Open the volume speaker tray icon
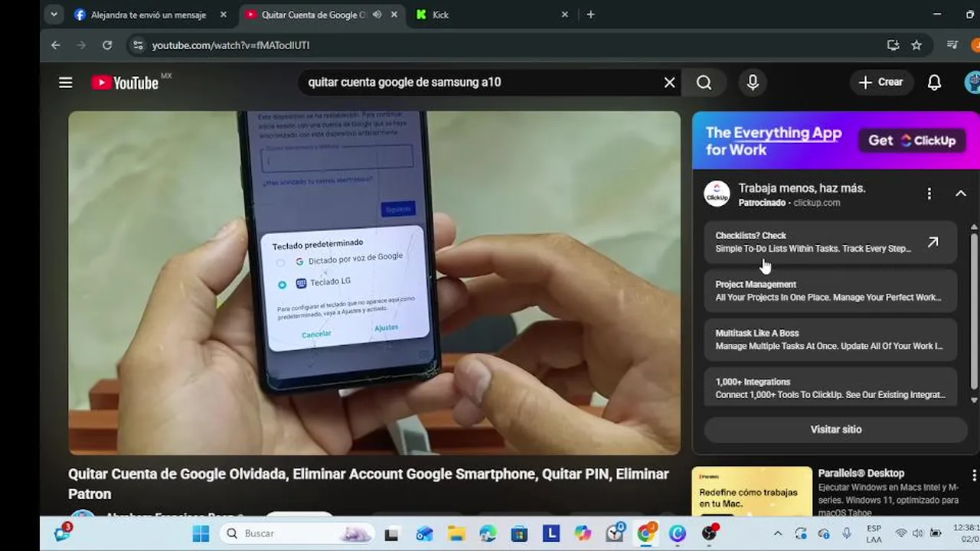 [x=916, y=533]
